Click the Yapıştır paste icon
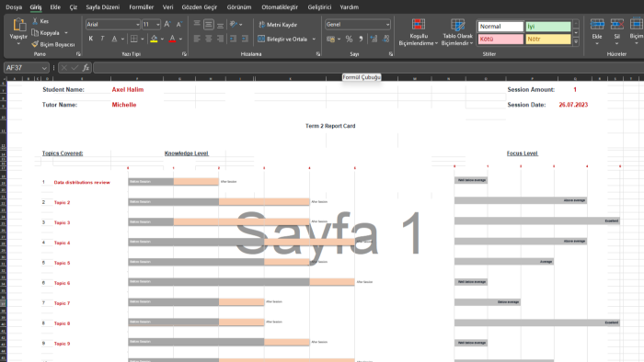644x362 pixels. [x=18, y=26]
